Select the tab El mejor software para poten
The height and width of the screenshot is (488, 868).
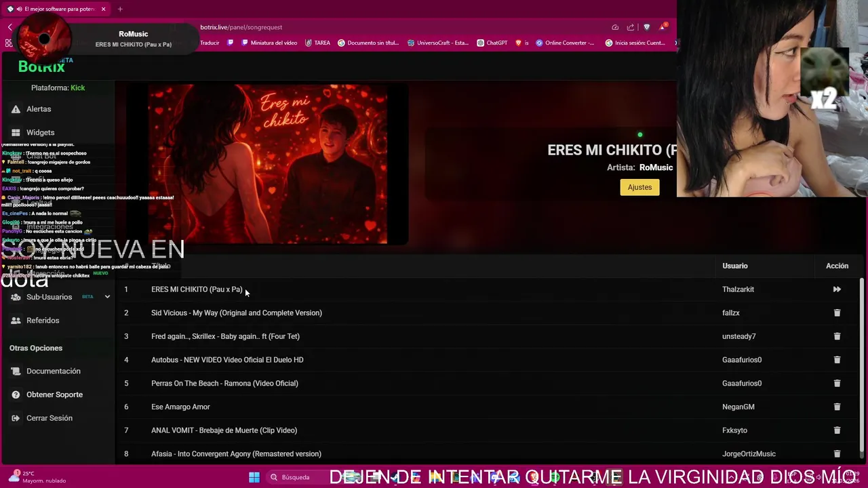pos(57,9)
